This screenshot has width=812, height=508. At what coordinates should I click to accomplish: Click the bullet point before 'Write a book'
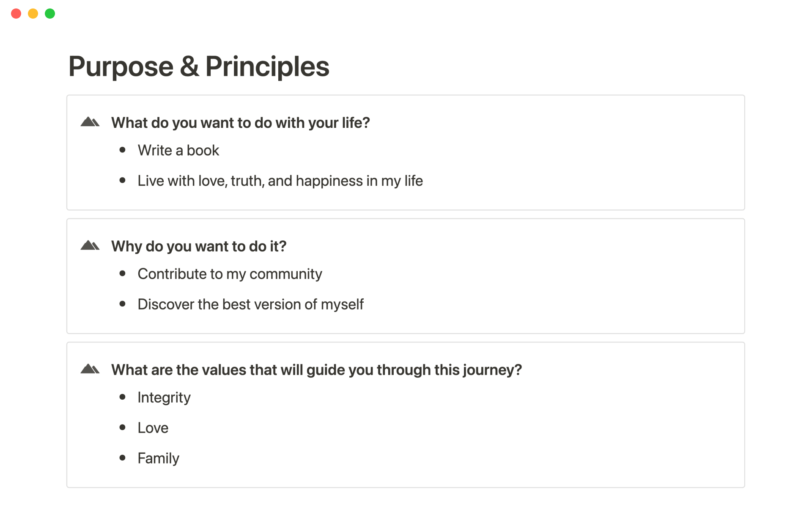pos(123,150)
